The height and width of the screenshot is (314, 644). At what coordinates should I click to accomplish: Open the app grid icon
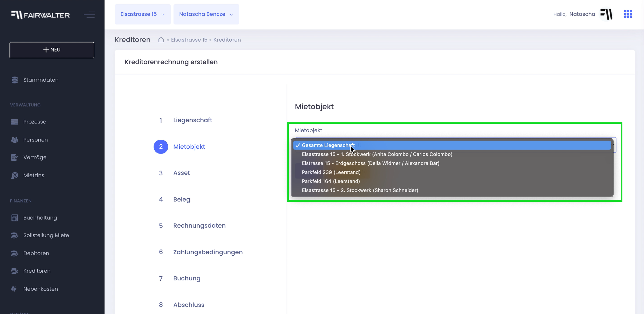click(628, 14)
